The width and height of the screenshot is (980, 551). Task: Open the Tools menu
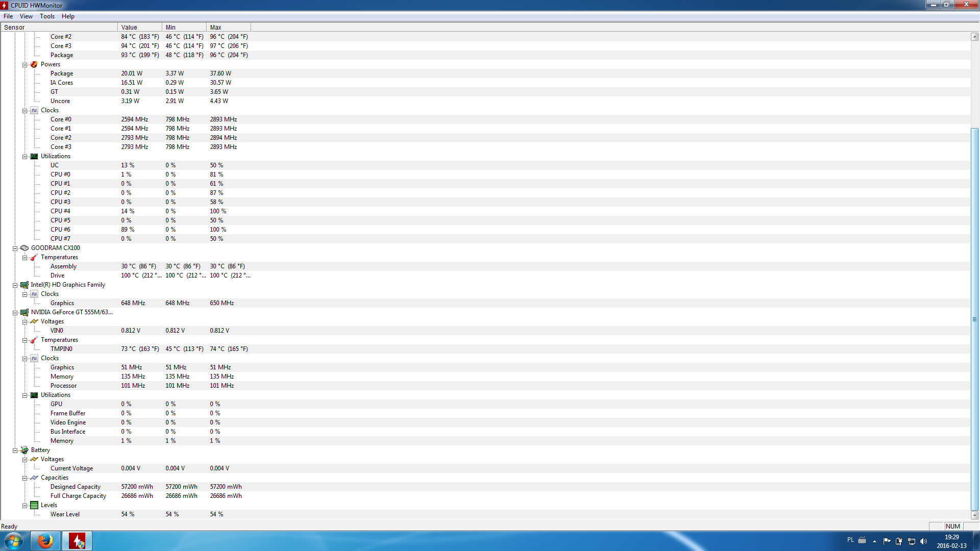[x=47, y=16]
